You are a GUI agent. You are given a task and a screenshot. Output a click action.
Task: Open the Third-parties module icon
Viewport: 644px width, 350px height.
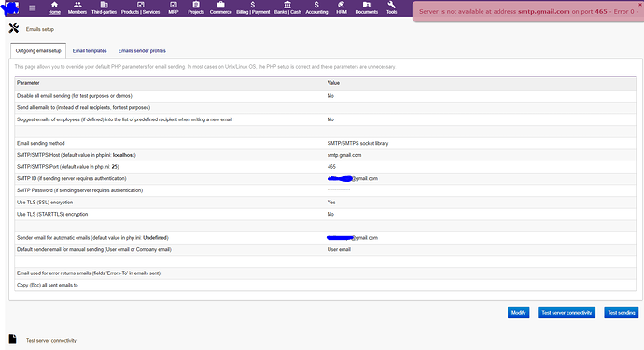coord(104,5)
